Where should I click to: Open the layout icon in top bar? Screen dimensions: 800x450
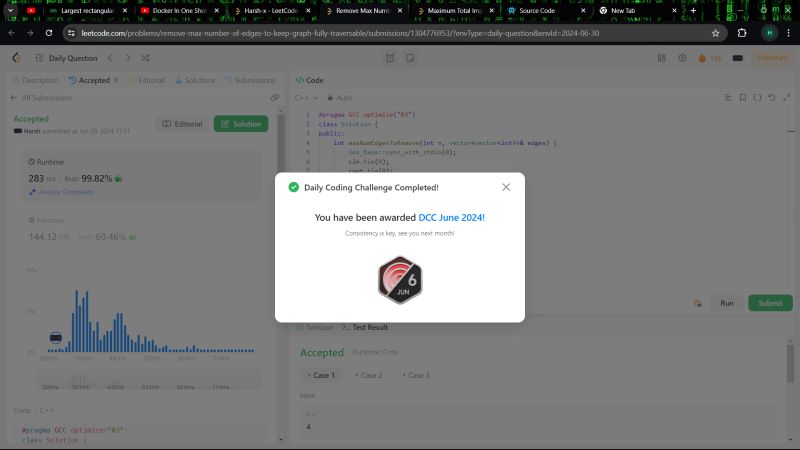click(x=661, y=58)
